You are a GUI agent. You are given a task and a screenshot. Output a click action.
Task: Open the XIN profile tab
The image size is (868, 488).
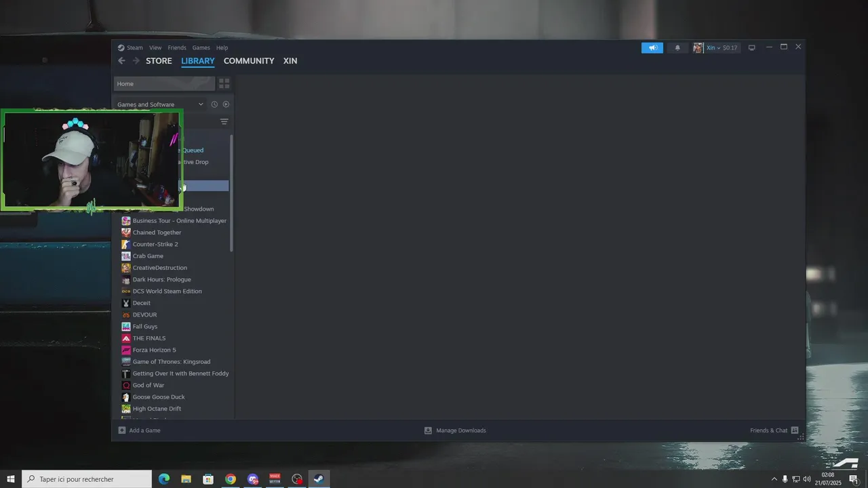pos(290,61)
